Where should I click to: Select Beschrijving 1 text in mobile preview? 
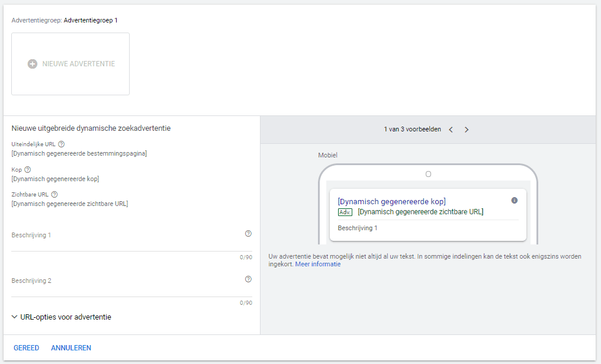(358, 228)
